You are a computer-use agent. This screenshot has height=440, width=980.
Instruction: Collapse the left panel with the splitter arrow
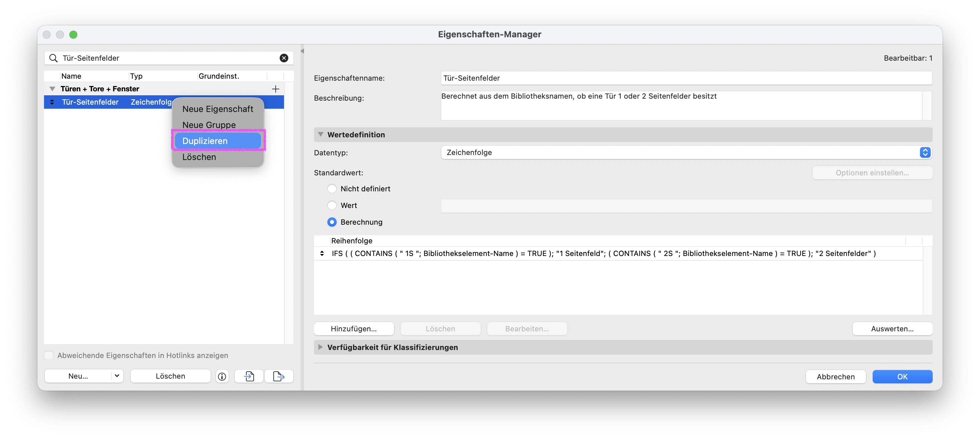click(x=302, y=51)
